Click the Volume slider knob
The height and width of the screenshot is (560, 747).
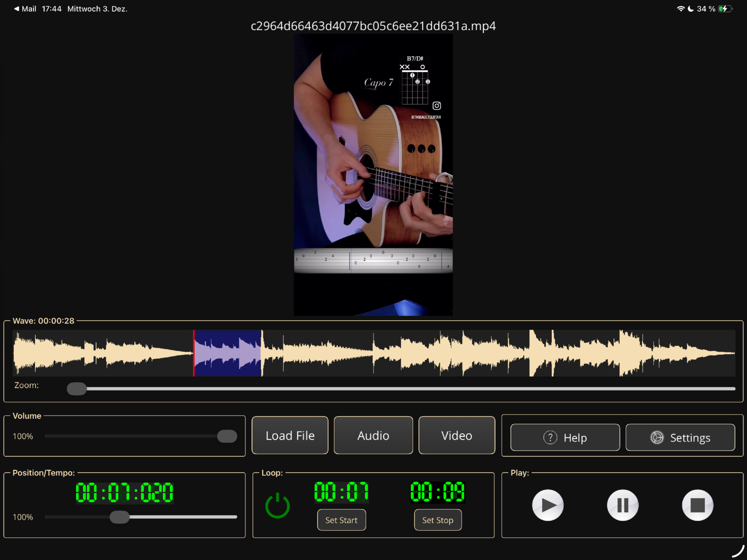227,436
